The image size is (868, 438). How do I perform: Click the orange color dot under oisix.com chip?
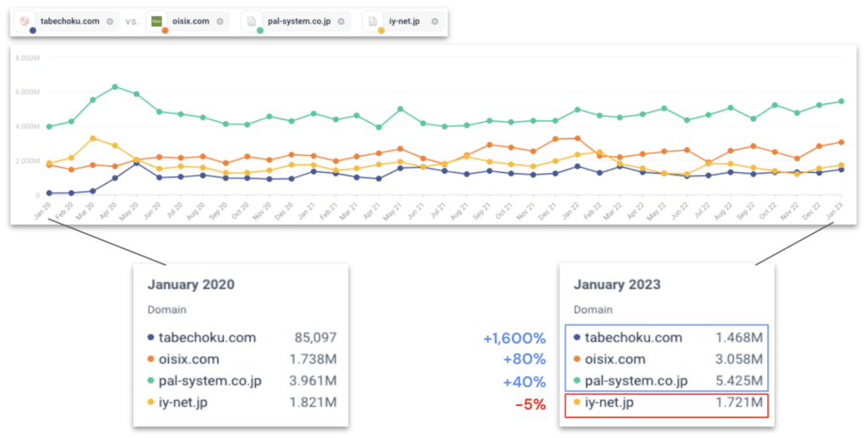164,31
